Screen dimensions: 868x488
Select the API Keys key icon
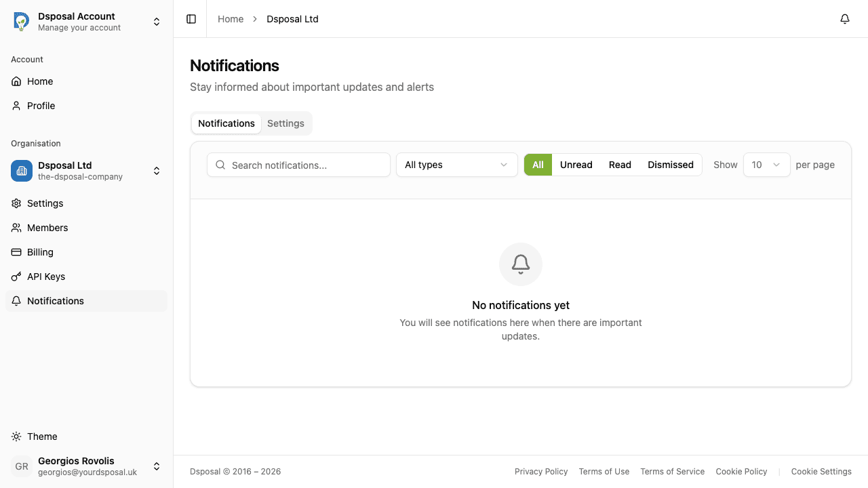[16, 277]
